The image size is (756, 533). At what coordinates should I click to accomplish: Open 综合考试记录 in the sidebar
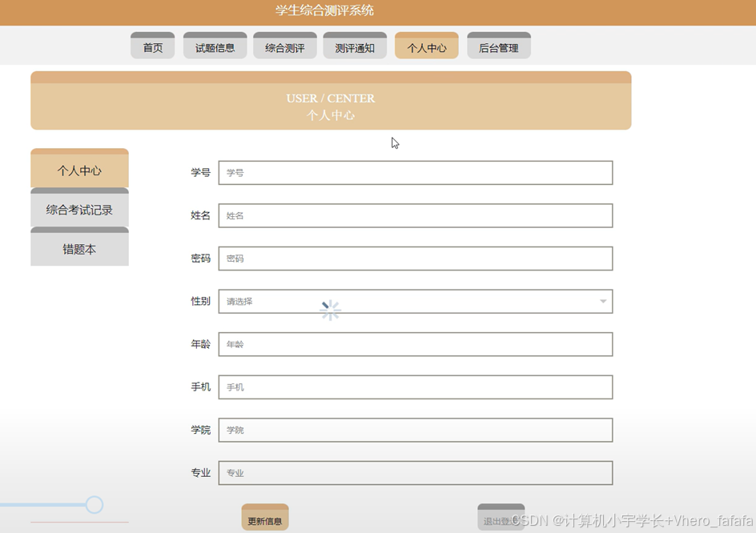79,207
